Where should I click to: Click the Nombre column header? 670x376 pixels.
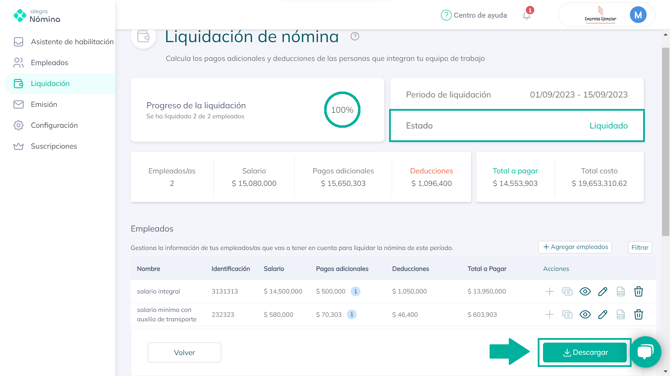(148, 269)
